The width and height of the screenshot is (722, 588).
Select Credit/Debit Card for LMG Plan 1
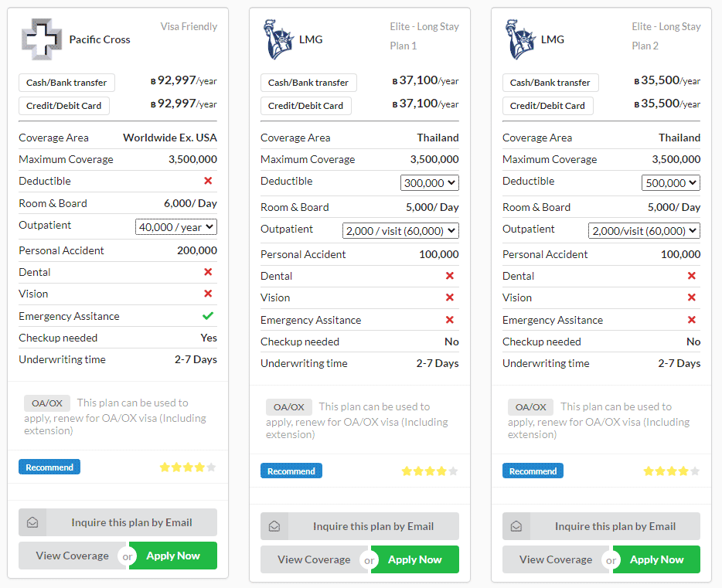coord(306,106)
